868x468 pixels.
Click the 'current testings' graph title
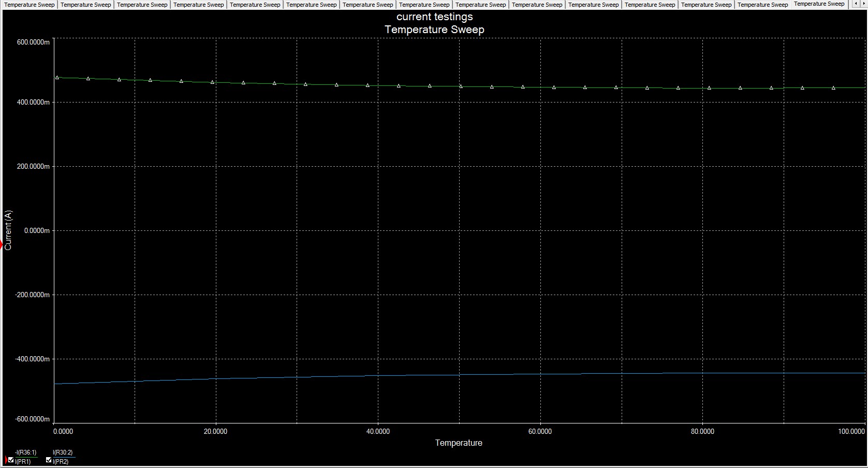pyautogui.click(x=435, y=17)
